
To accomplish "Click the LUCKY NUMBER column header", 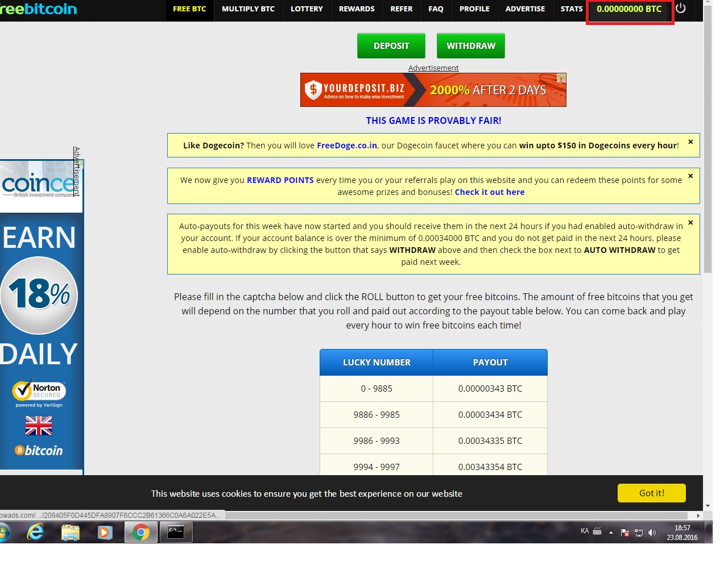I will click(377, 363).
